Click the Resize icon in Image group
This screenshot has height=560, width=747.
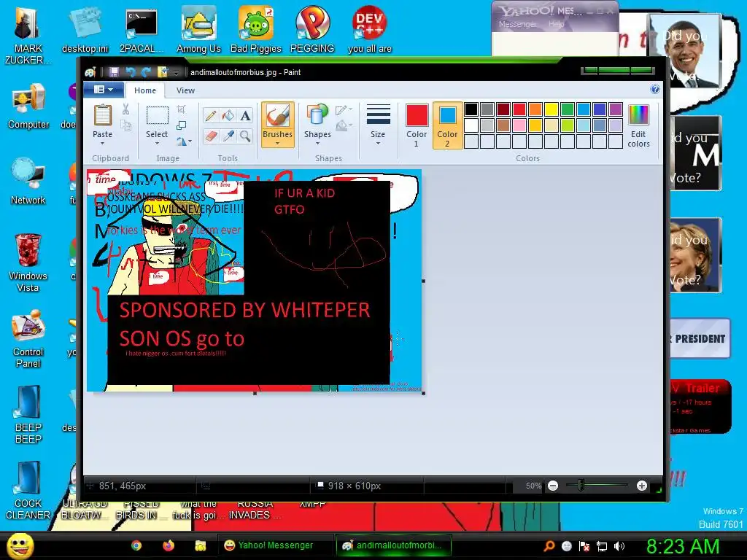(181, 125)
